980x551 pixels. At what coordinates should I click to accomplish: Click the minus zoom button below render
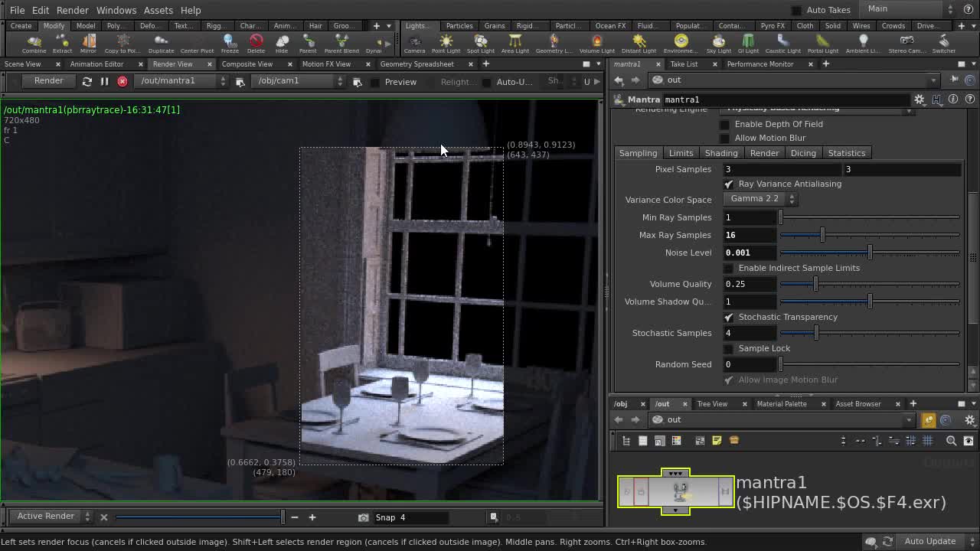click(294, 517)
